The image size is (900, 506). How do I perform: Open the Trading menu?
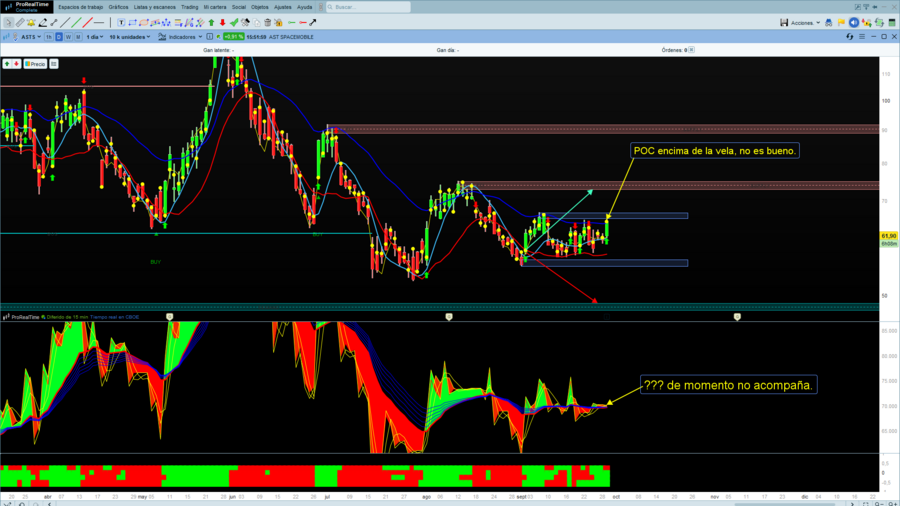click(x=189, y=7)
